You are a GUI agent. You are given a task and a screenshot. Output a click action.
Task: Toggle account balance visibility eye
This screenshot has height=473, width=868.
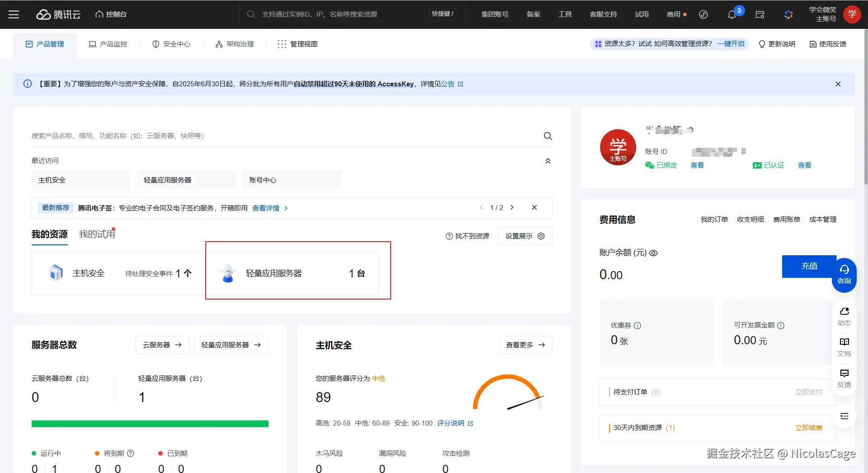point(653,253)
